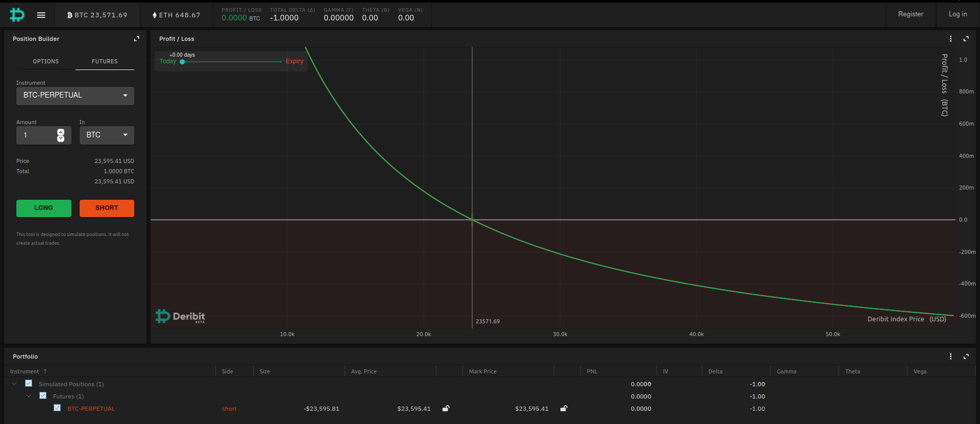Screen dimensions: 980x424
Task: Open the hamburger menu
Action: pyautogui.click(x=41, y=15)
